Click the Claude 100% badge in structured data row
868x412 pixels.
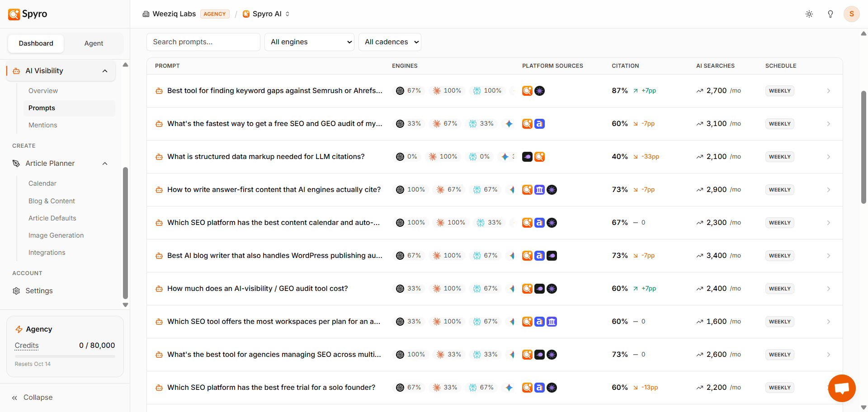(x=443, y=157)
